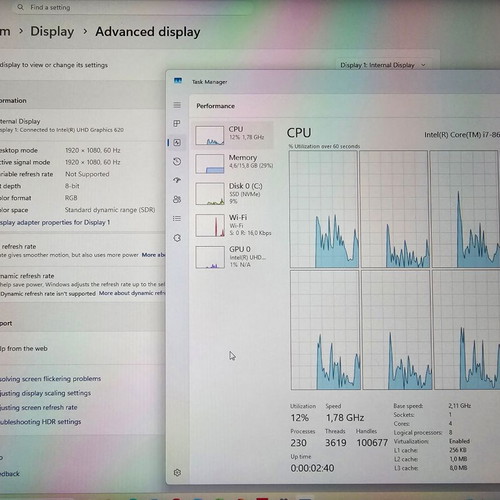Click the Find a setting search box
The image size is (500, 500).
pos(132,7)
